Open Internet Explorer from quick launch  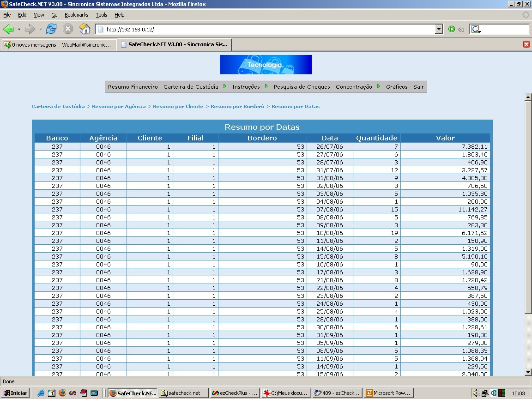[41, 393]
